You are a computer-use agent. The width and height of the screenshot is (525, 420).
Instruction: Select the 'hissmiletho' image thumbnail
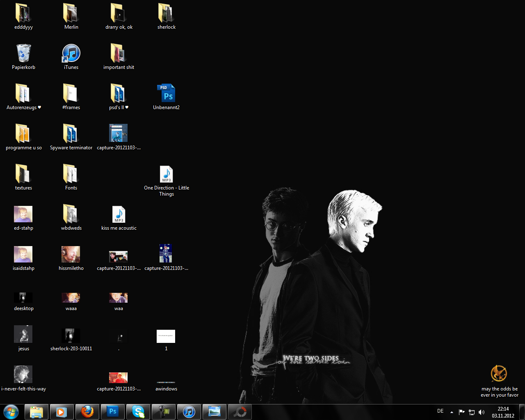[x=71, y=255]
